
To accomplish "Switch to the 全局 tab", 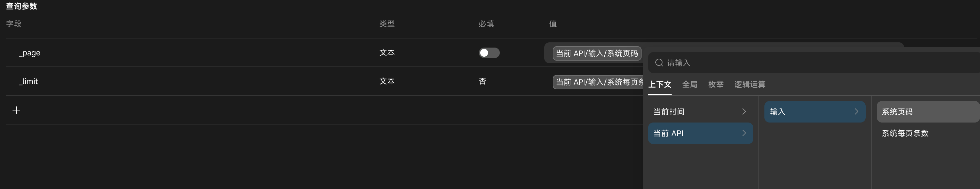I will pyautogui.click(x=689, y=84).
